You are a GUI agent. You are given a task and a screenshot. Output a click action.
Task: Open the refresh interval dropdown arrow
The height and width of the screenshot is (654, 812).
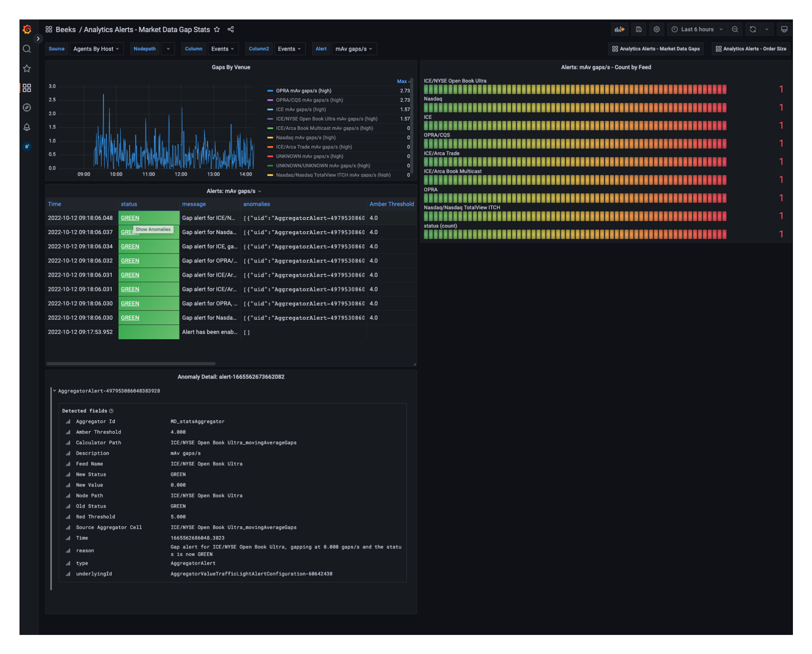point(767,29)
